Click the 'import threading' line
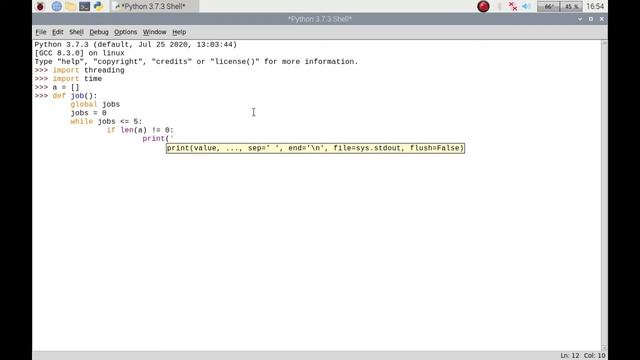 [89, 70]
